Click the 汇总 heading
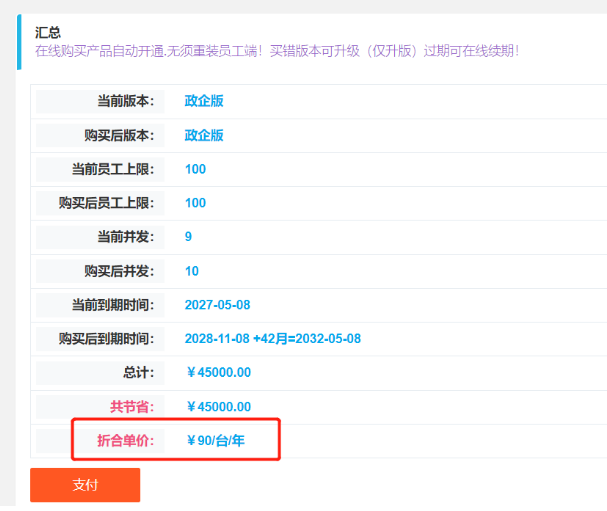 coord(48,32)
